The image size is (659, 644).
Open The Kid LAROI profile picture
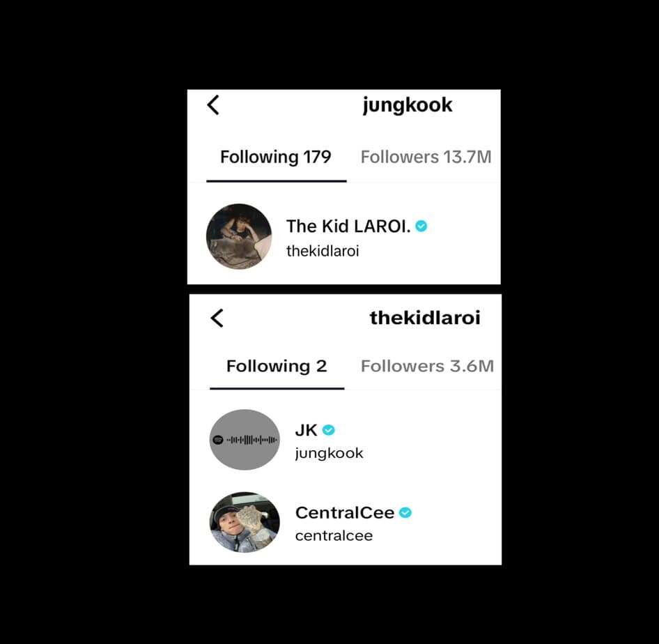[x=239, y=236]
